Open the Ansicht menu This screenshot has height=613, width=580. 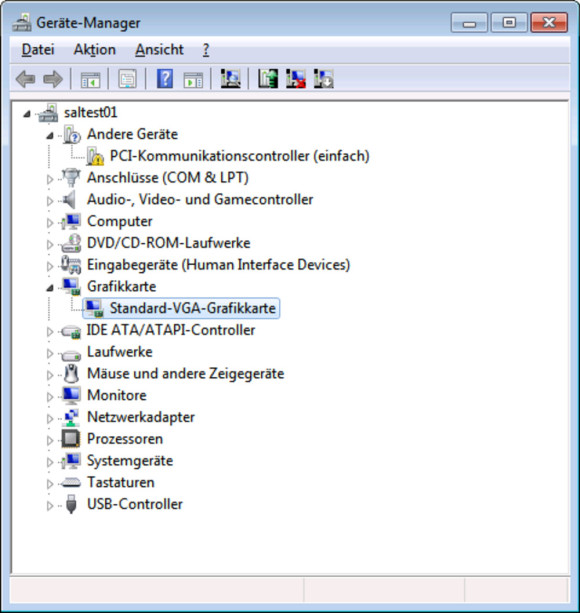click(x=159, y=50)
